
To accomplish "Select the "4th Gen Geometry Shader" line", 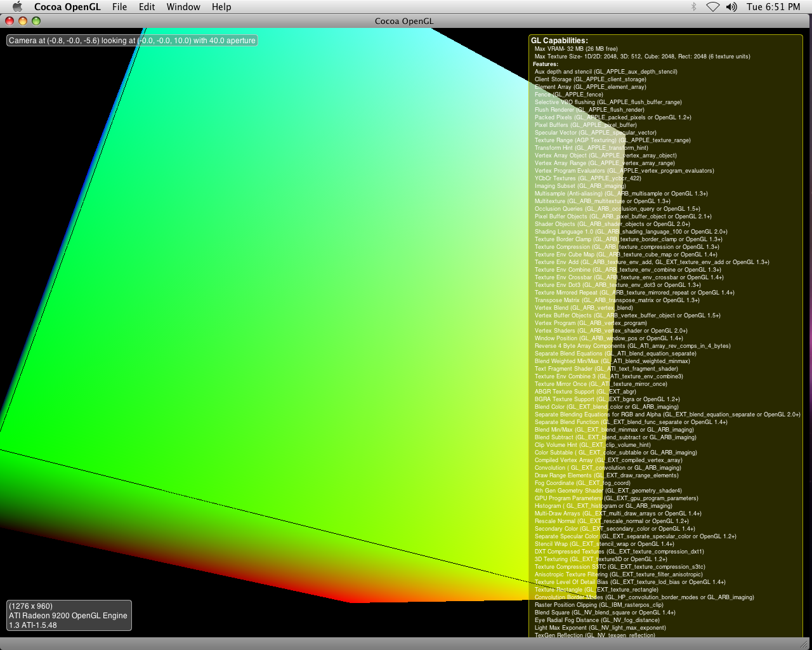I will [x=608, y=491].
